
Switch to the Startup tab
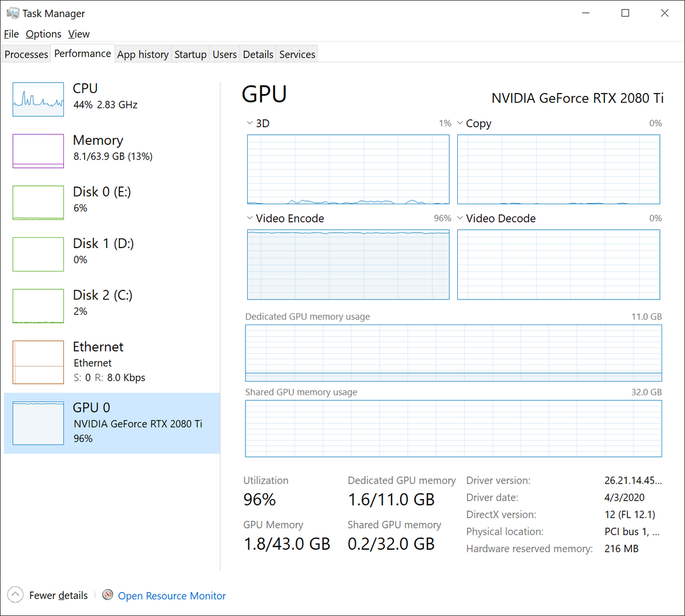[x=190, y=54]
